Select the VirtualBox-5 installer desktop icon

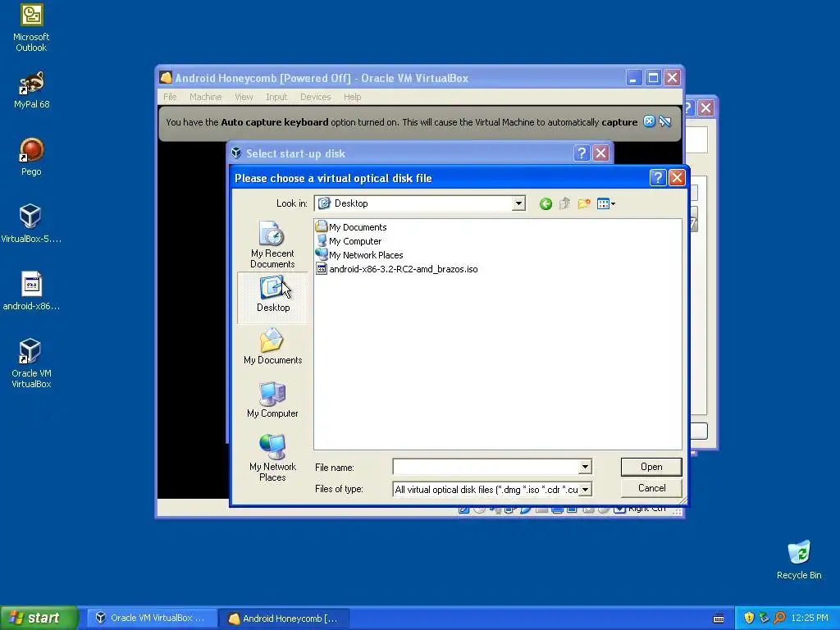31,224
